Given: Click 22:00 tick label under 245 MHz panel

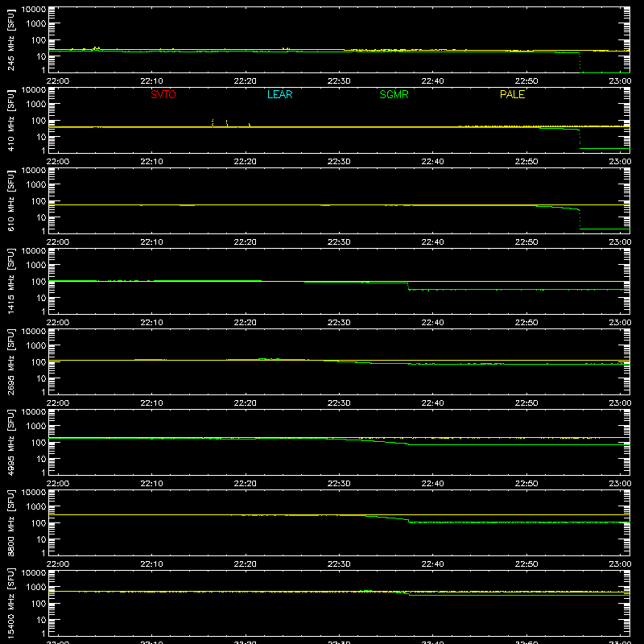Looking at the screenshot, I should 58,81.
